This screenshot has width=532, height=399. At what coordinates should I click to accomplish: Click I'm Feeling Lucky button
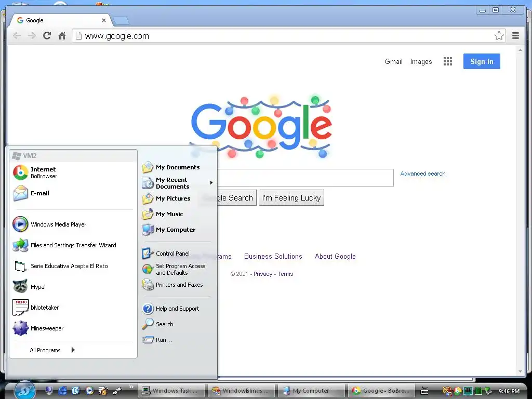291,198
